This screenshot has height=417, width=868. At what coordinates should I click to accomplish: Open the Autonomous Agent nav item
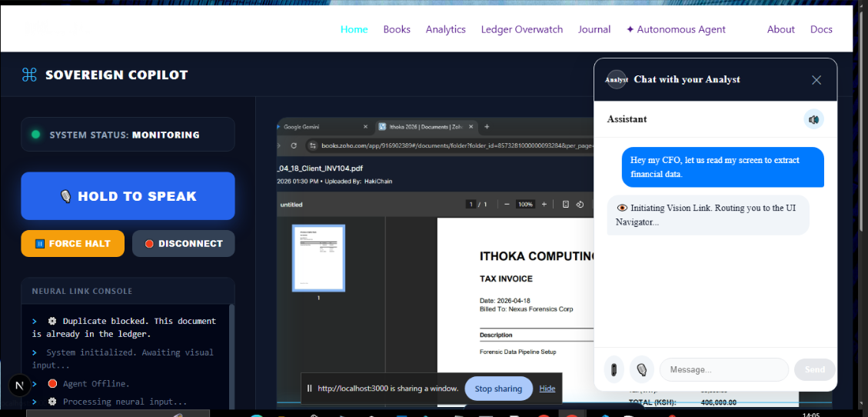pos(676,29)
